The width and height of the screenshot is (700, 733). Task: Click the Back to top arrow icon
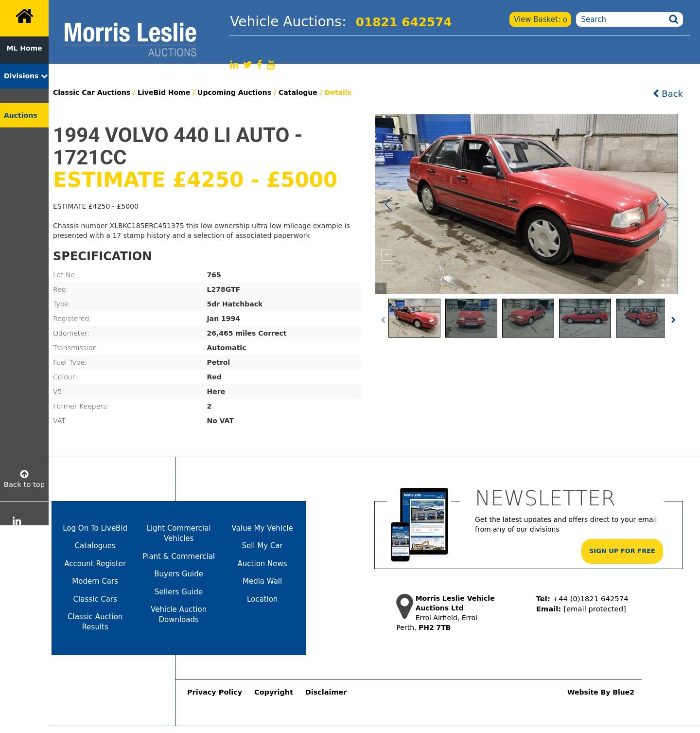click(24, 474)
